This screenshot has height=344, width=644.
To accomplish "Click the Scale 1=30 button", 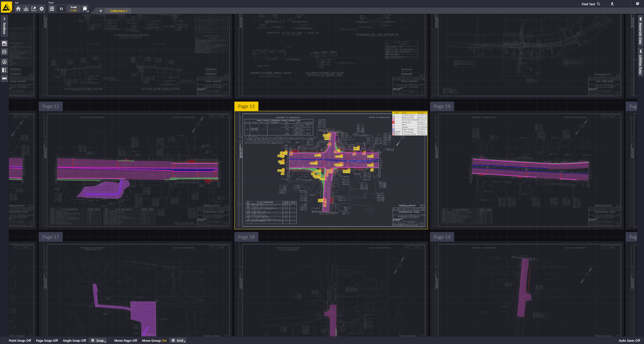I will click(x=73, y=9).
